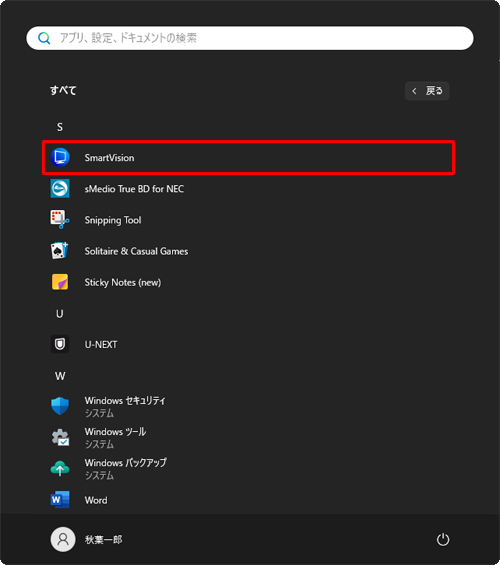Select the Snipping Tool text entry
Image resolution: width=500 pixels, height=565 pixels.
coord(113,220)
